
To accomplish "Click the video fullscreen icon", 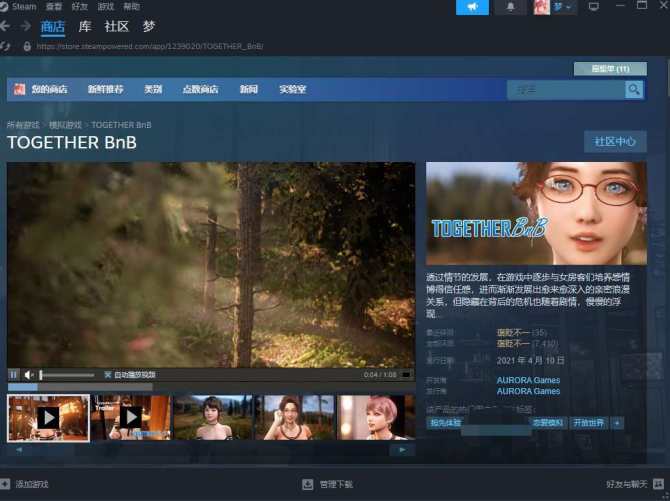I will (x=406, y=375).
